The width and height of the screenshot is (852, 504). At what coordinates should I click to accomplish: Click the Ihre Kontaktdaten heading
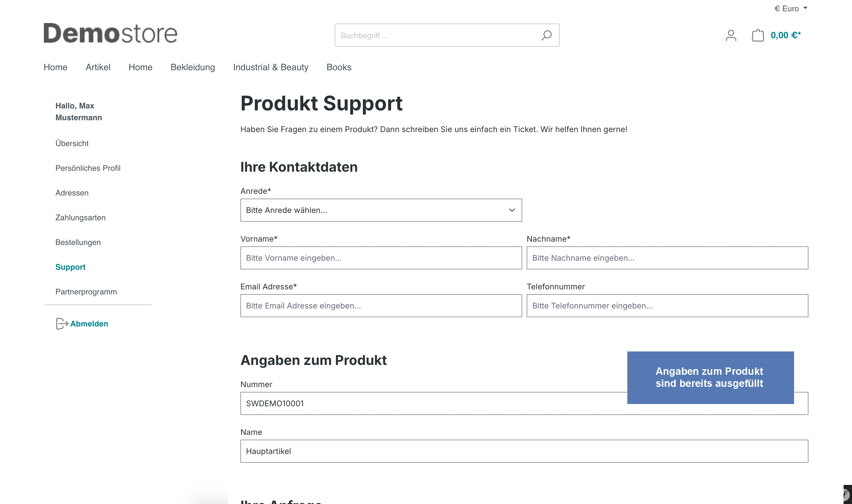(299, 167)
